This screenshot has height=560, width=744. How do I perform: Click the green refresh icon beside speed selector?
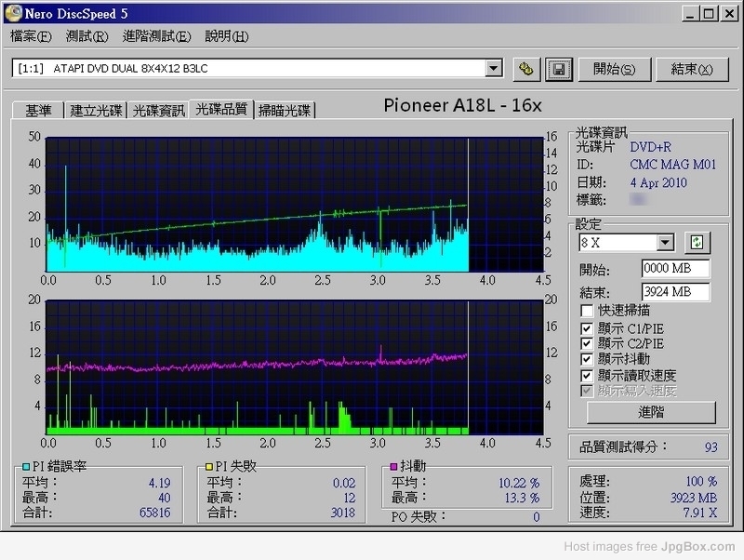click(x=697, y=243)
